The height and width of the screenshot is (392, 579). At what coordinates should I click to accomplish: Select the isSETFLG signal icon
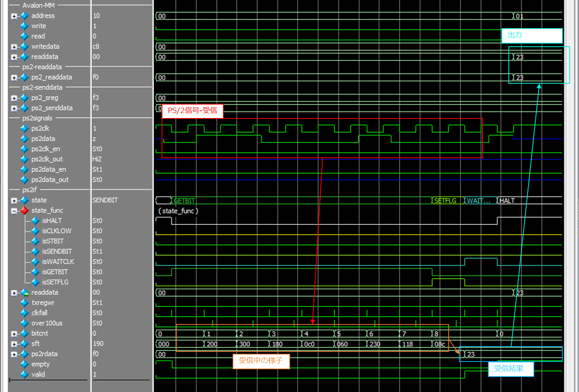(35, 282)
